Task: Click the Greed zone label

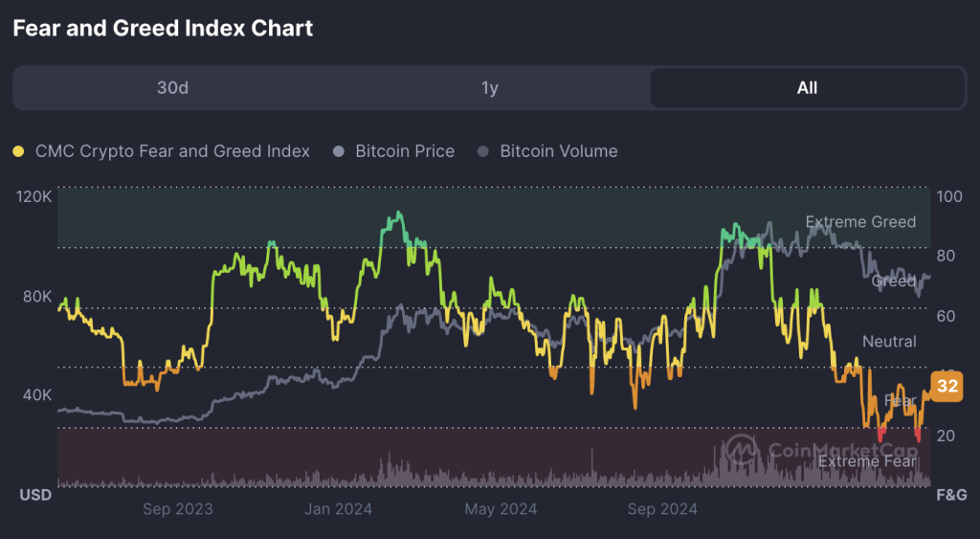Action: 894,281
